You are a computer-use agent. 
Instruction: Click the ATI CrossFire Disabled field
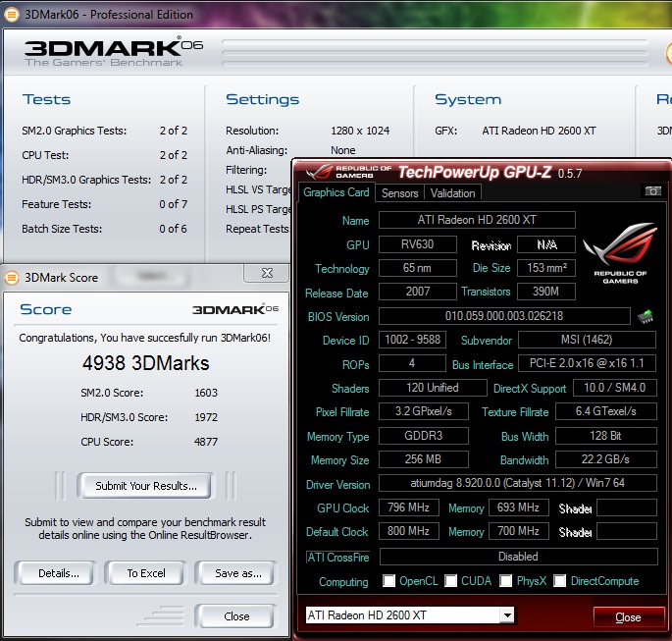tap(519, 557)
